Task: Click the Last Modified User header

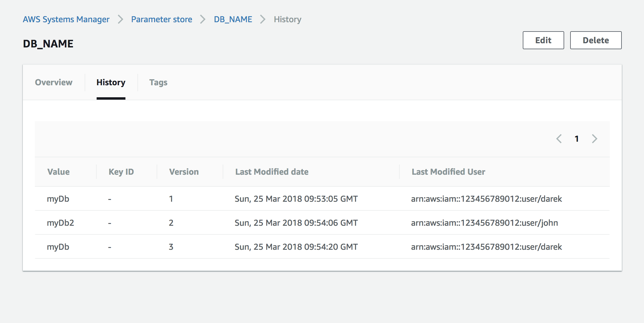Action: click(448, 172)
